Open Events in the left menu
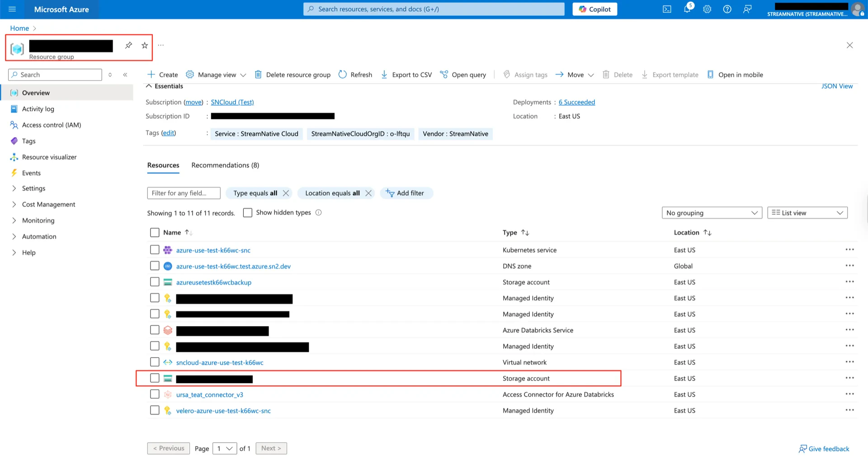This screenshot has height=463, width=868. tap(31, 173)
